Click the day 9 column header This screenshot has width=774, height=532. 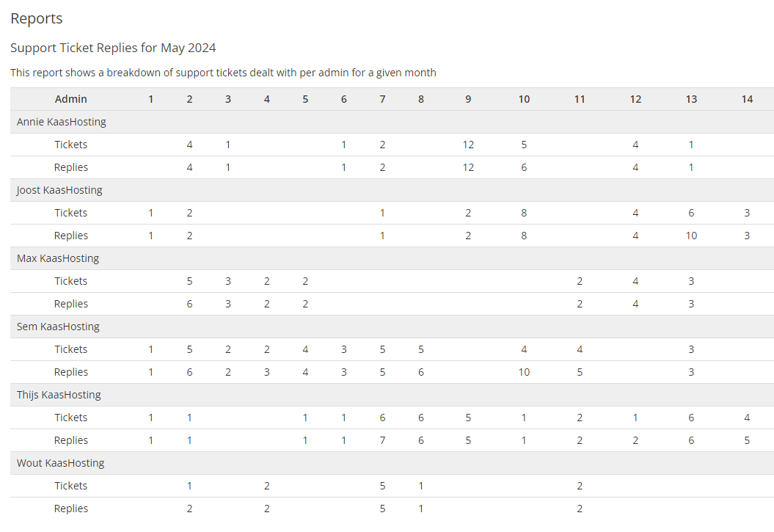[468, 99]
